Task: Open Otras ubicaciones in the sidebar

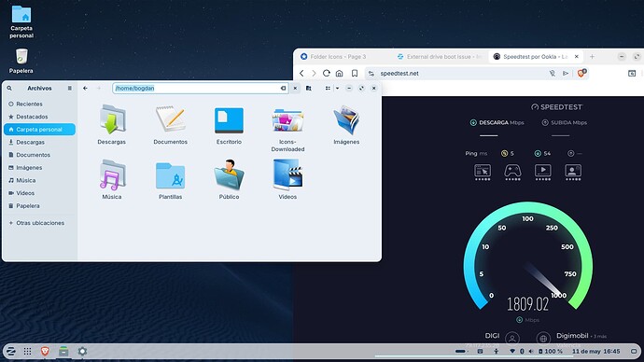Action: [x=39, y=223]
